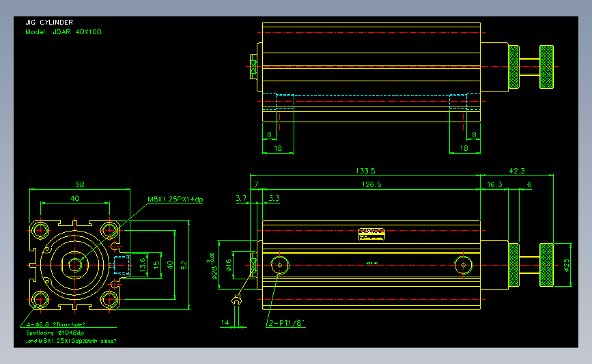Select the 16.3 dimension value
Image resolution: width=592 pixels, height=364 pixels.
pyautogui.click(x=494, y=184)
